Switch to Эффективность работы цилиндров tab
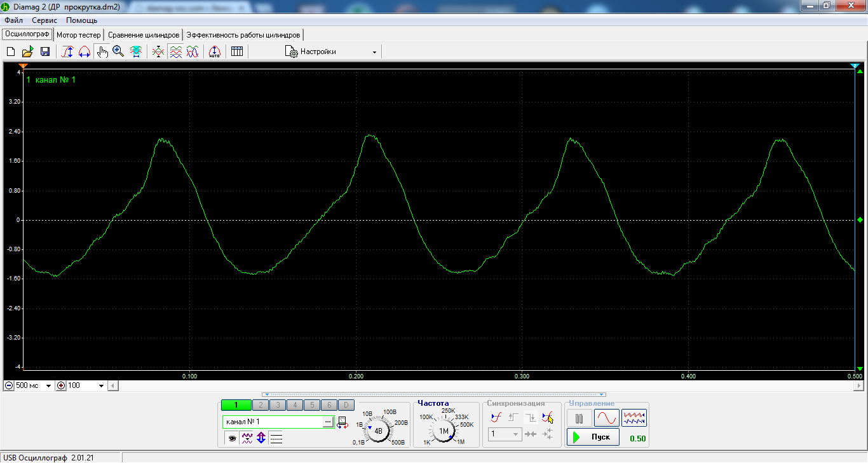The width and height of the screenshot is (868, 463). [x=243, y=34]
